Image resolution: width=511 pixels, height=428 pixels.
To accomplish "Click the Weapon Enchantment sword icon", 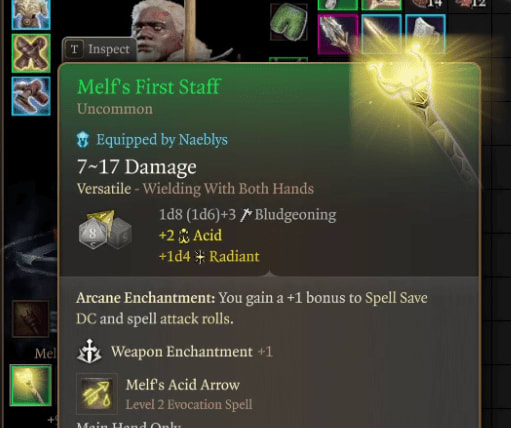I will click(89, 351).
